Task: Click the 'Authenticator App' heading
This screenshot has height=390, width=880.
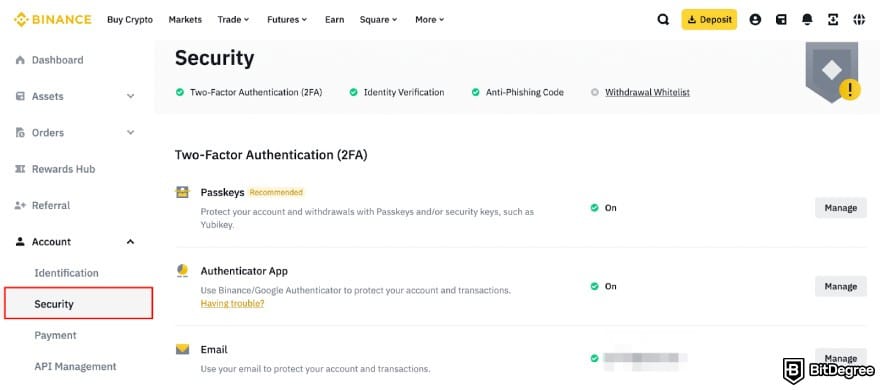Action: pos(244,271)
